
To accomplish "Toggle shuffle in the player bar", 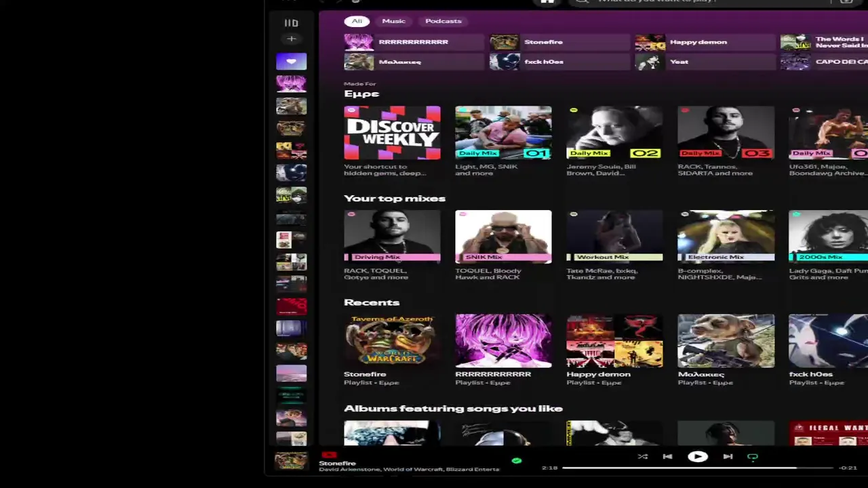I will click(x=642, y=457).
